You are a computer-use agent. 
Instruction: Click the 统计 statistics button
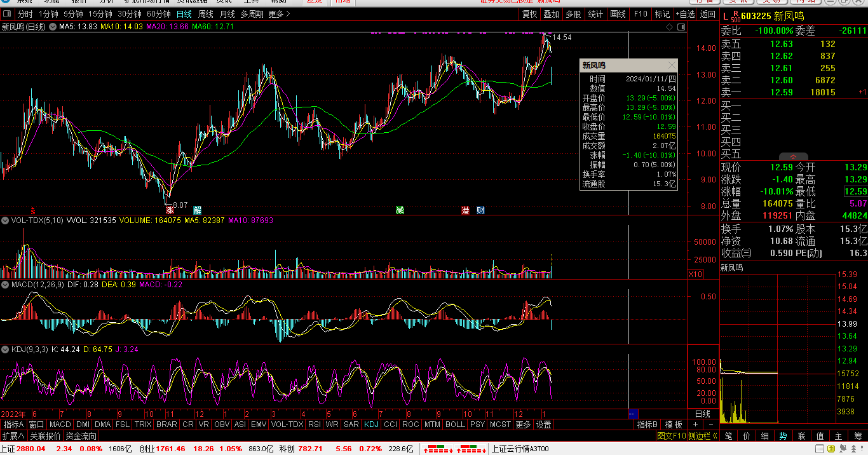pos(595,14)
